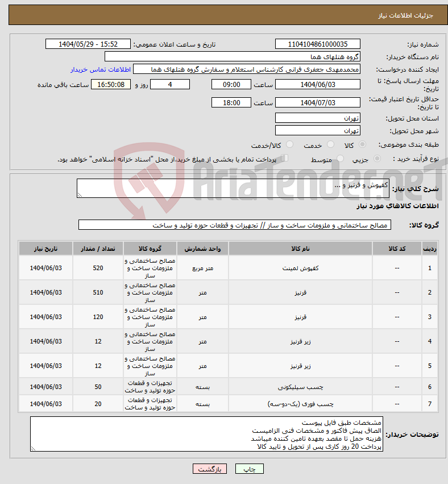Click quantity 510 cell

pyautogui.click(x=98, y=292)
